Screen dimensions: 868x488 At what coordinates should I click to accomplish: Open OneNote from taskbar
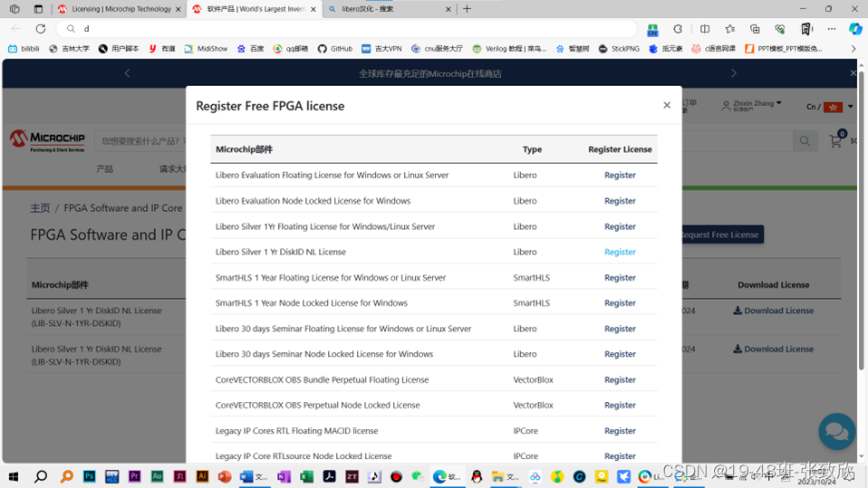tap(284, 476)
